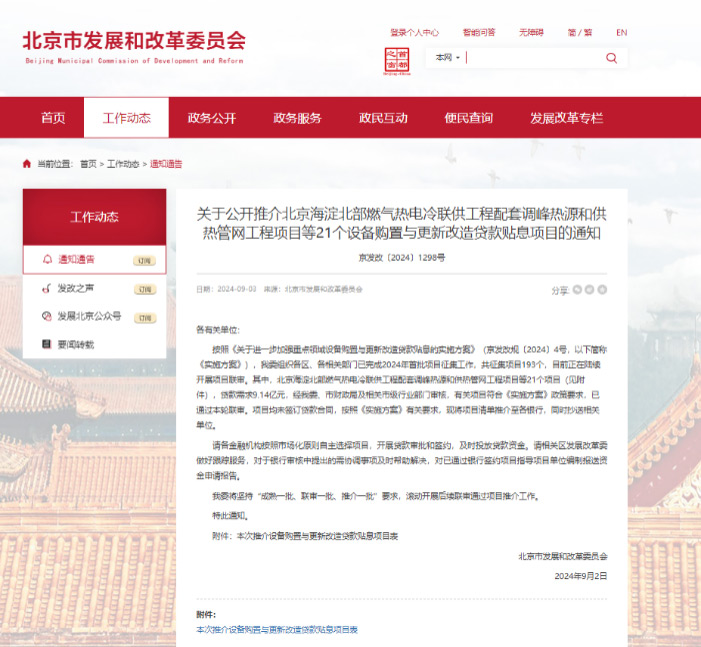Open the 本网 search scope dropdown
Image resolution: width=701 pixels, height=647 pixels.
447,58
